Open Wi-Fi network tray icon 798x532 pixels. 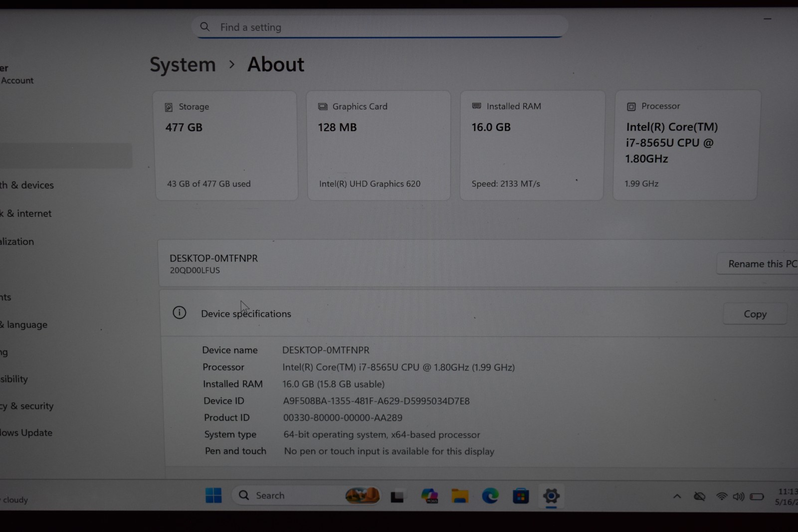(x=721, y=496)
